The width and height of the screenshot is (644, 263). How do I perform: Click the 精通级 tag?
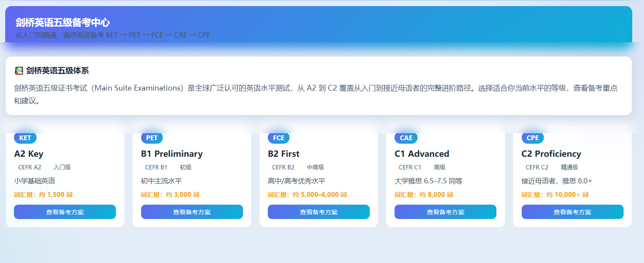[570, 167]
